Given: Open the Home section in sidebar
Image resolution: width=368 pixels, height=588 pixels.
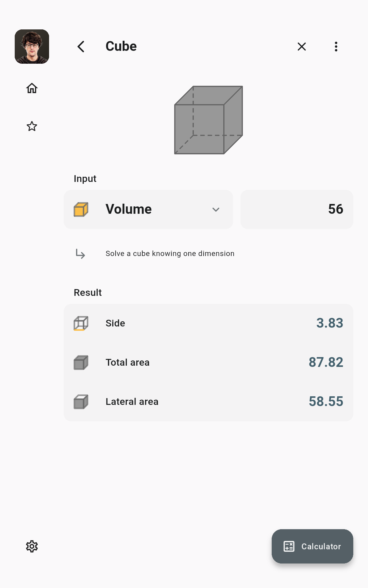Looking at the screenshot, I should click(x=32, y=88).
